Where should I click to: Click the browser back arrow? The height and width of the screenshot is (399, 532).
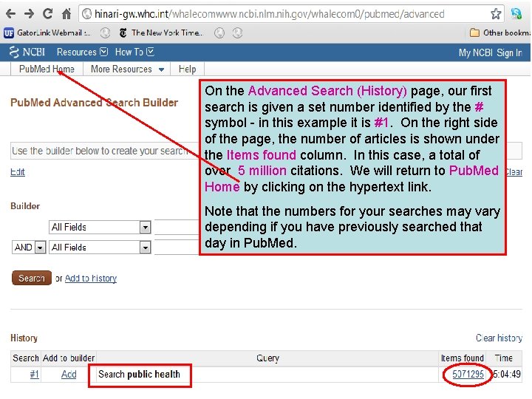coord(11,14)
